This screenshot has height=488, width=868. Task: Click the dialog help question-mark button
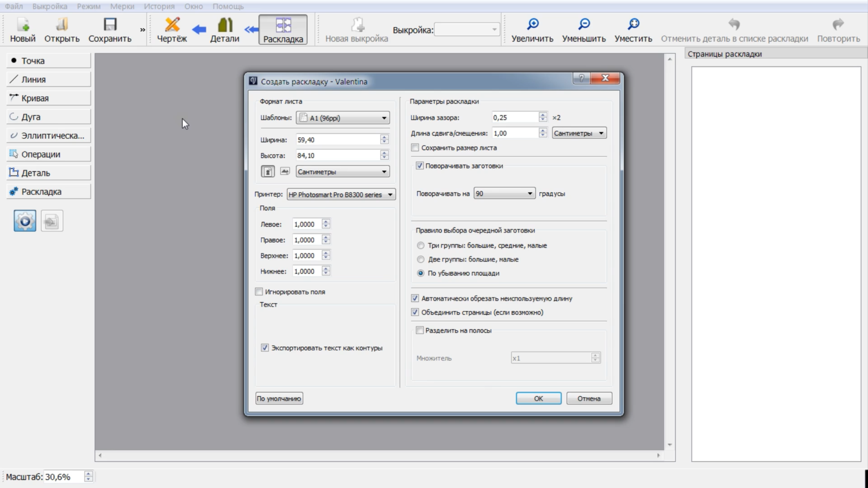pyautogui.click(x=581, y=78)
